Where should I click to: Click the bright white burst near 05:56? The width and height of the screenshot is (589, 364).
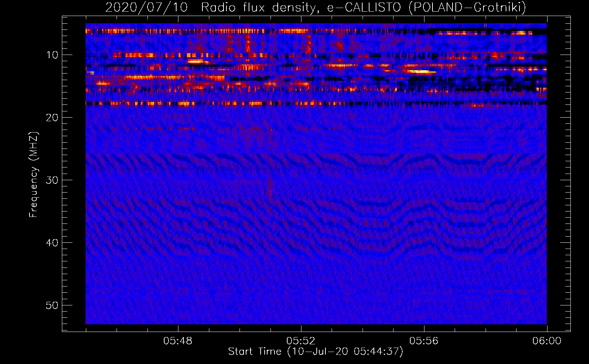[x=421, y=72]
